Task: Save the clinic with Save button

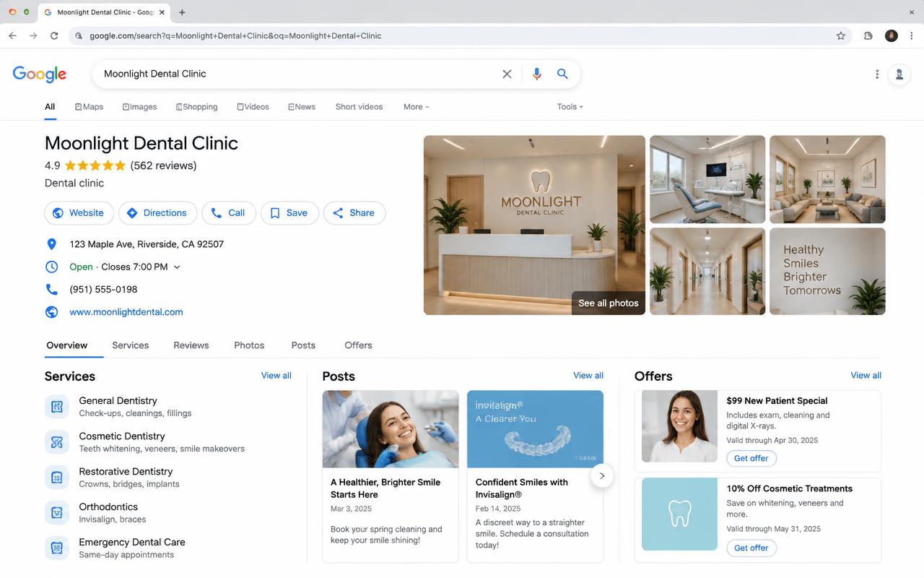Action: click(289, 213)
